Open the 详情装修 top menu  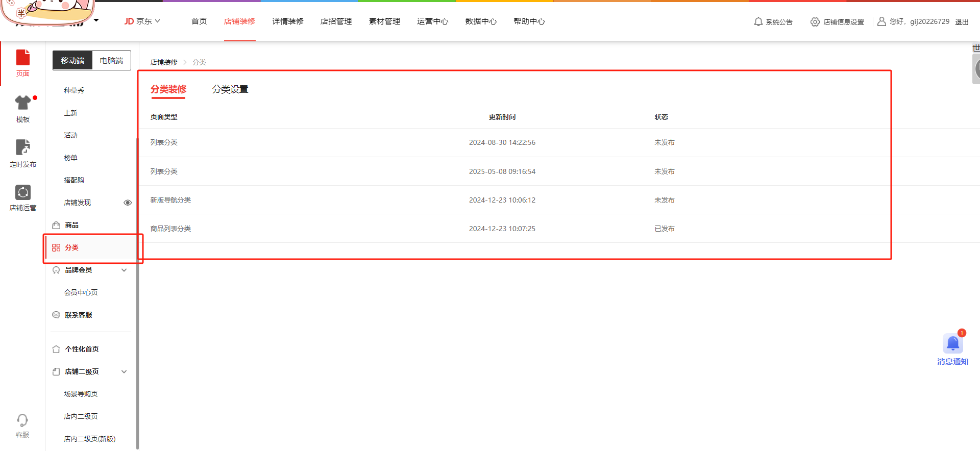click(288, 21)
